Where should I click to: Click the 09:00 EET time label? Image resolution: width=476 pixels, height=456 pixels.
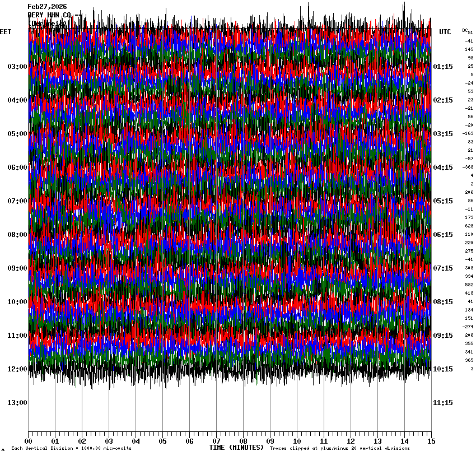[x=17, y=268]
